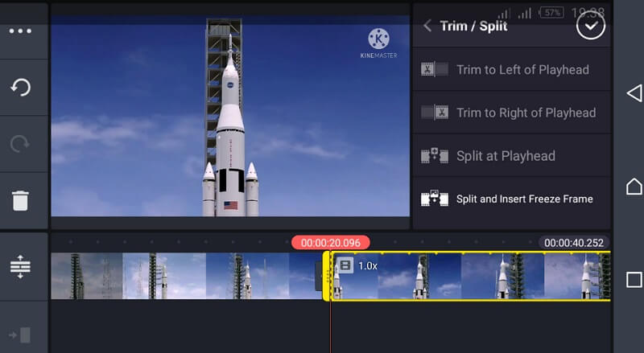644x353 pixels.
Task: Go back from Trim / Split panel
Action: pyautogui.click(x=427, y=26)
